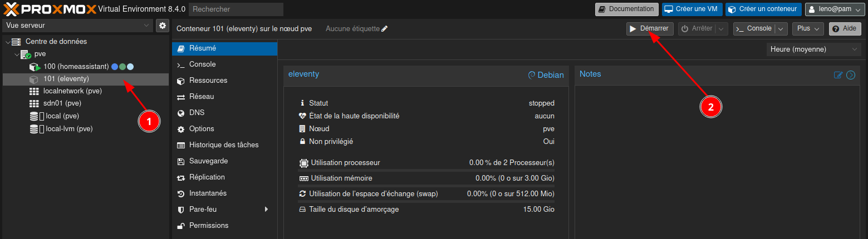Expand the Plus actions dropdown
Image resolution: width=868 pixels, height=239 pixels.
coord(807,28)
